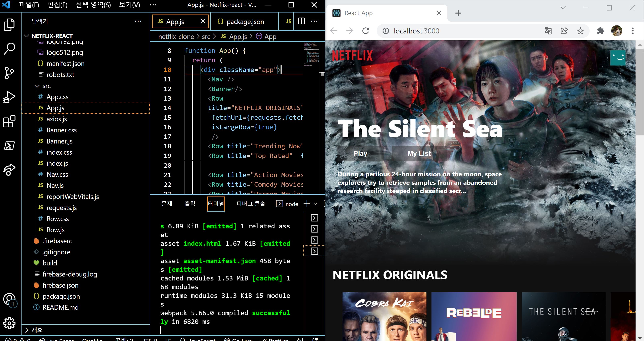Click the Google Translate icon in address bar
The image size is (644, 341).
[x=548, y=31]
